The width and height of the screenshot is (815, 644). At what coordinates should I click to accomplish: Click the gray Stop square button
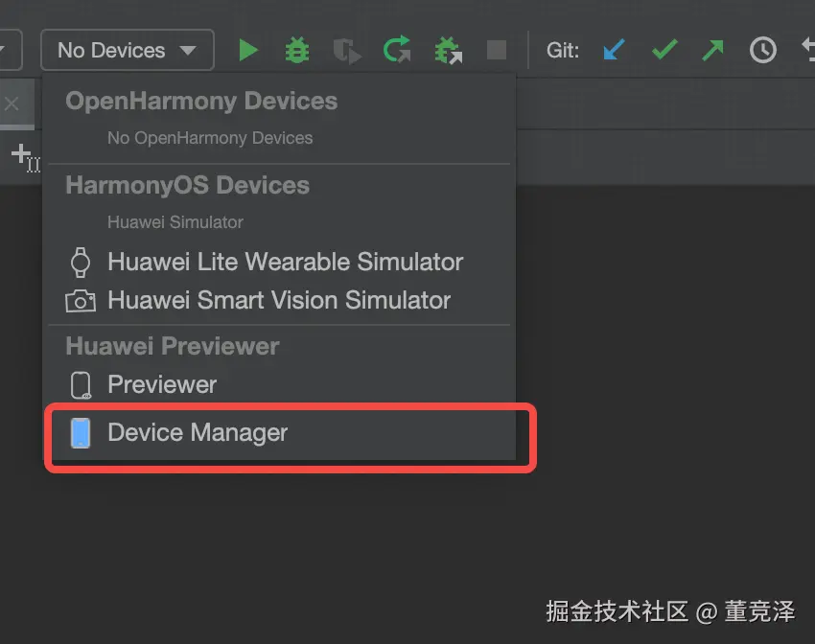point(497,51)
